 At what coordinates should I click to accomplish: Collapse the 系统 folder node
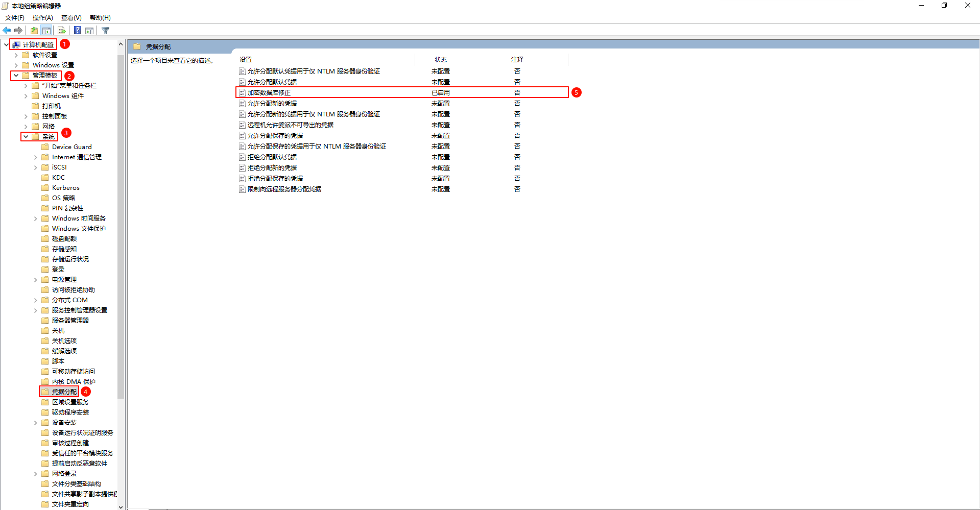click(x=26, y=137)
